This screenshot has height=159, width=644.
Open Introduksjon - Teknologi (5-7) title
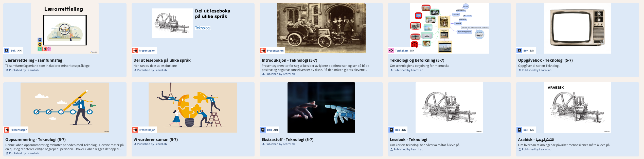(289, 60)
